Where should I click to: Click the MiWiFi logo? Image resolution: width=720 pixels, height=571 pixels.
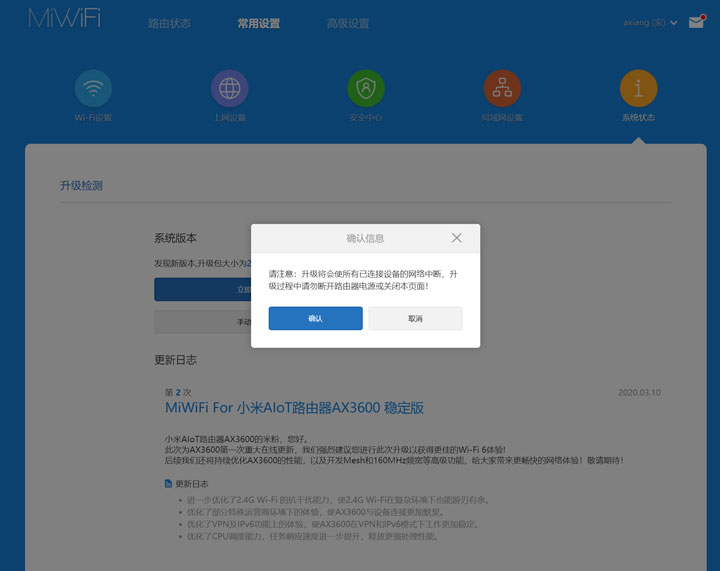point(65,18)
